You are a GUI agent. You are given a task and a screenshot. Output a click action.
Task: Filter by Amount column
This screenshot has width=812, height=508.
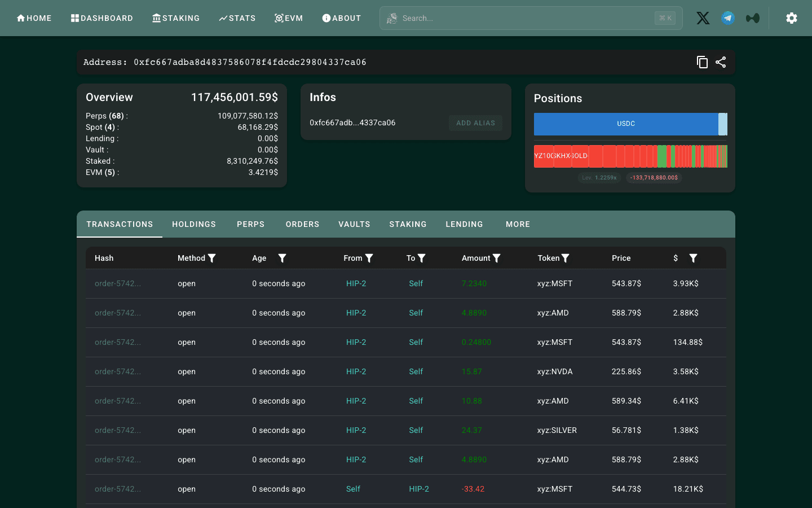pyautogui.click(x=497, y=258)
